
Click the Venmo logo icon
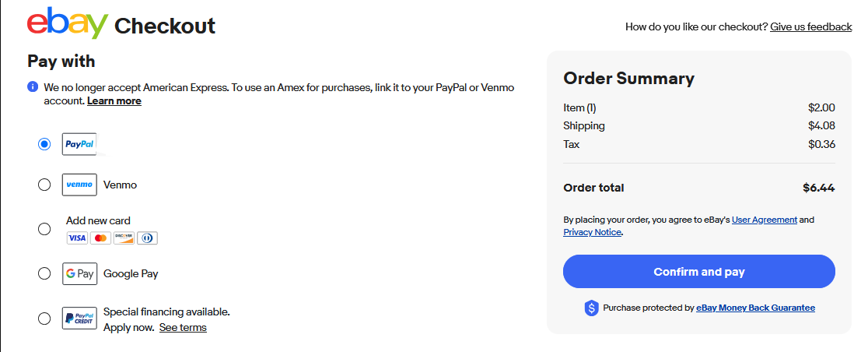tap(79, 185)
